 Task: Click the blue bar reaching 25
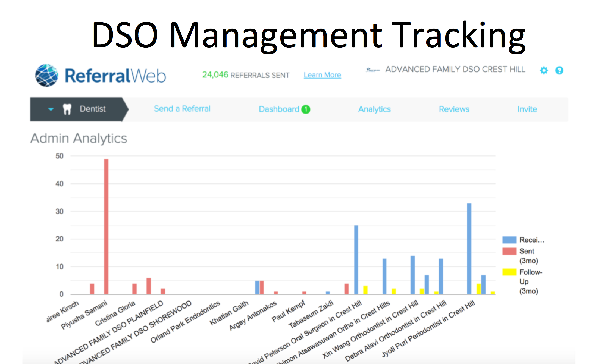[356, 260]
